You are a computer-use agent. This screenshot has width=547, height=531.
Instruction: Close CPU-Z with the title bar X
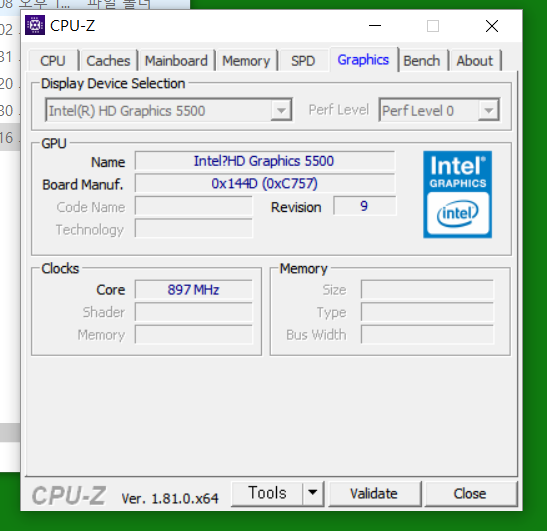click(492, 26)
